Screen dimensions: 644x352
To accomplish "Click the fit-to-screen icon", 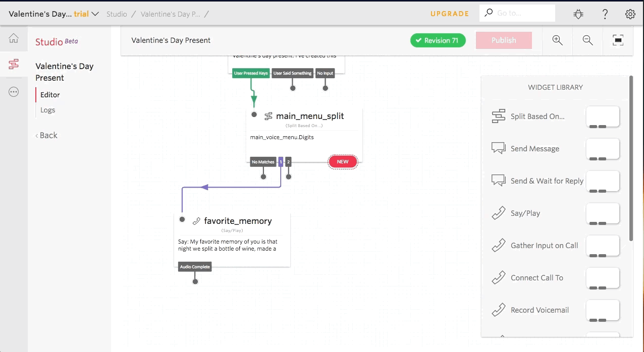I will (x=618, y=40).
